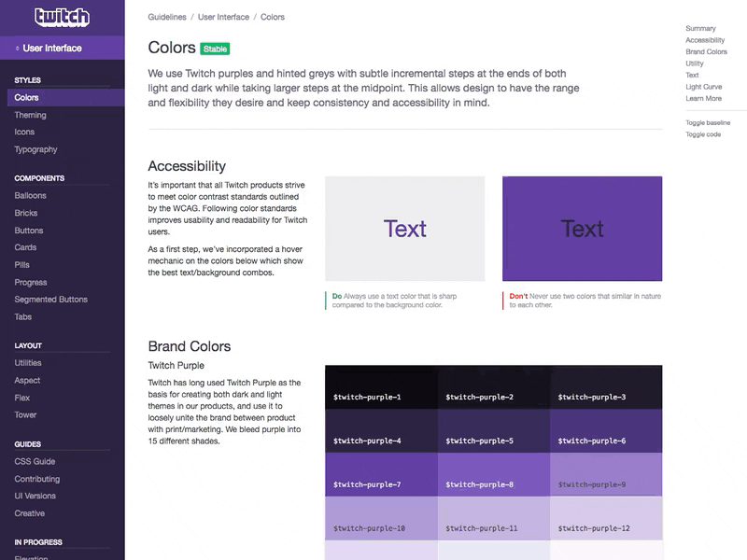Screen dimensions: 747x560
Task: Click the User Interface breadcrumb link
Action: click(223, 17)
